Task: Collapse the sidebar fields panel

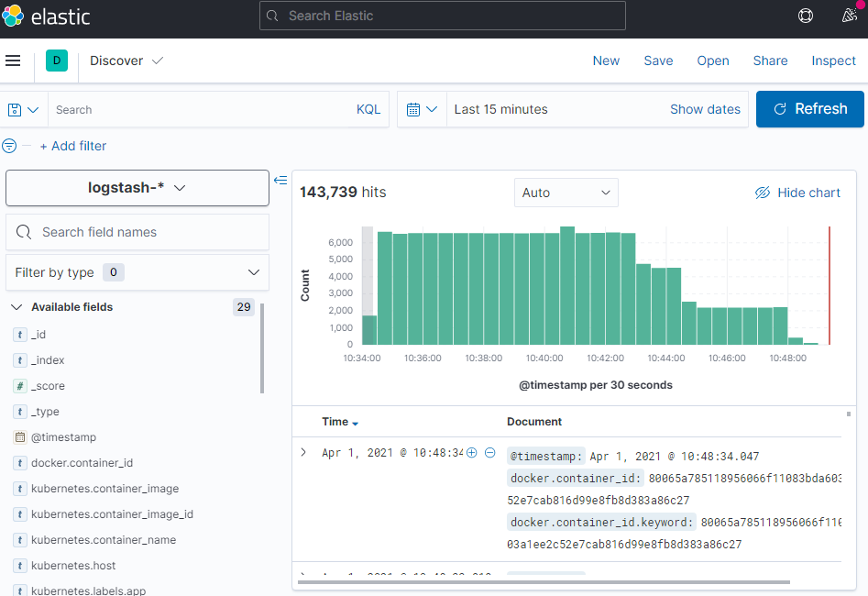Action: pyautogui.click(x=280, y=180)
